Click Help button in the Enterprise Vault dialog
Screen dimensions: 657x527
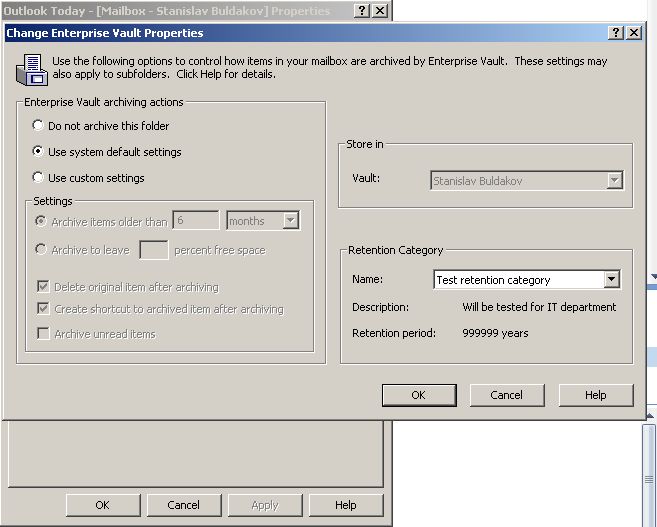[595, 395]
